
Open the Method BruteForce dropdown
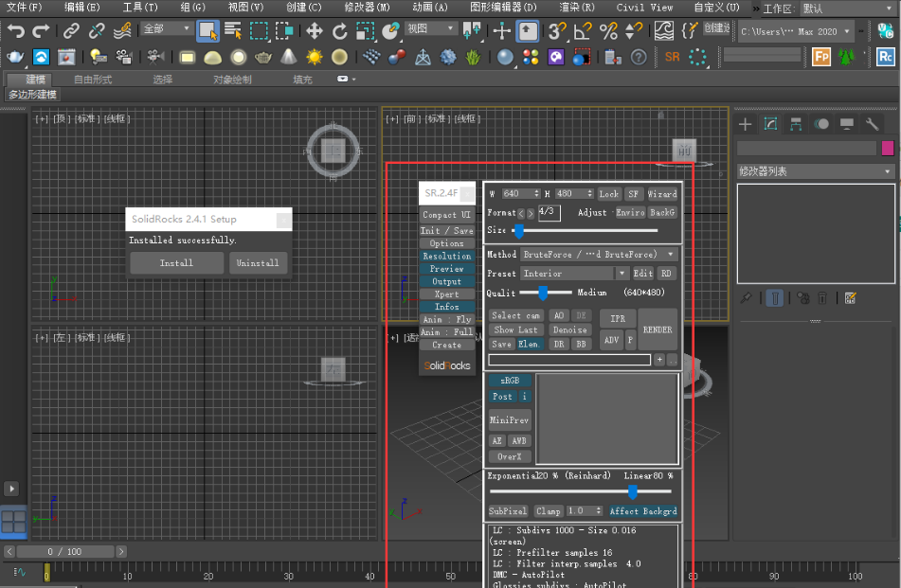(599, 255)
